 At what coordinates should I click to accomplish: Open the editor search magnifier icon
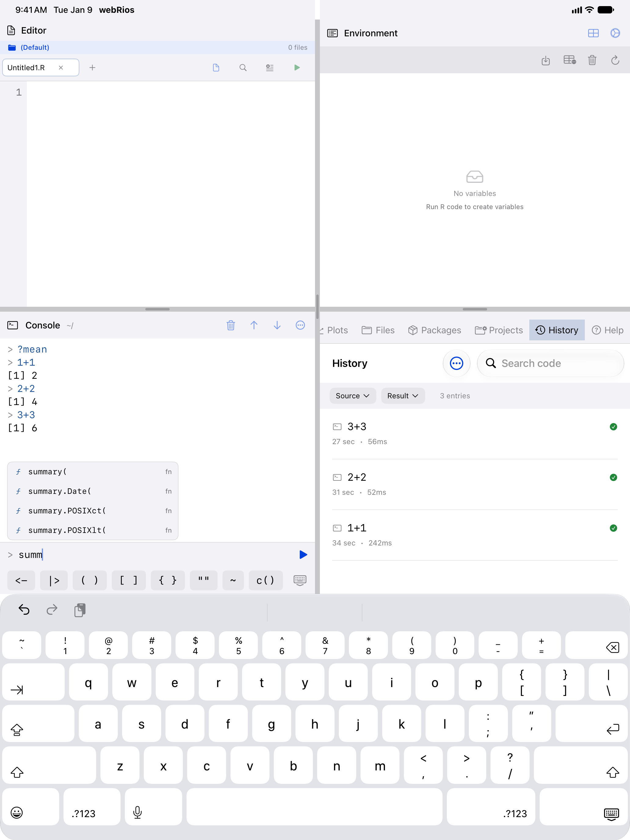243,67
